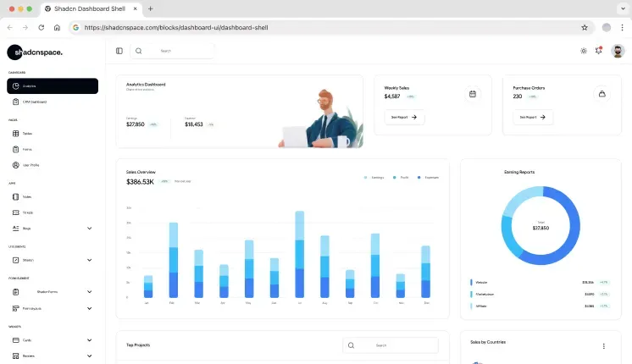Expand the Blogs sidebar item
The image size is (632, 364).
(89, 228)
